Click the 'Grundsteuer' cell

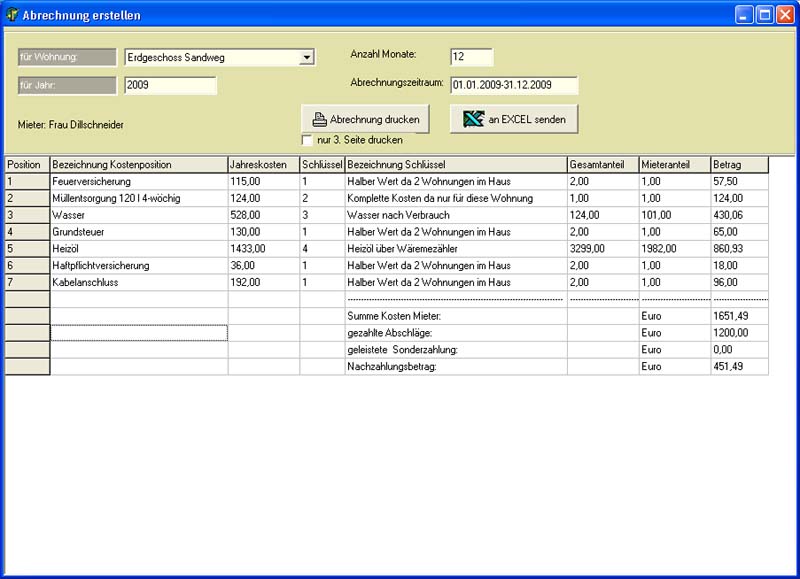(139, 232)
